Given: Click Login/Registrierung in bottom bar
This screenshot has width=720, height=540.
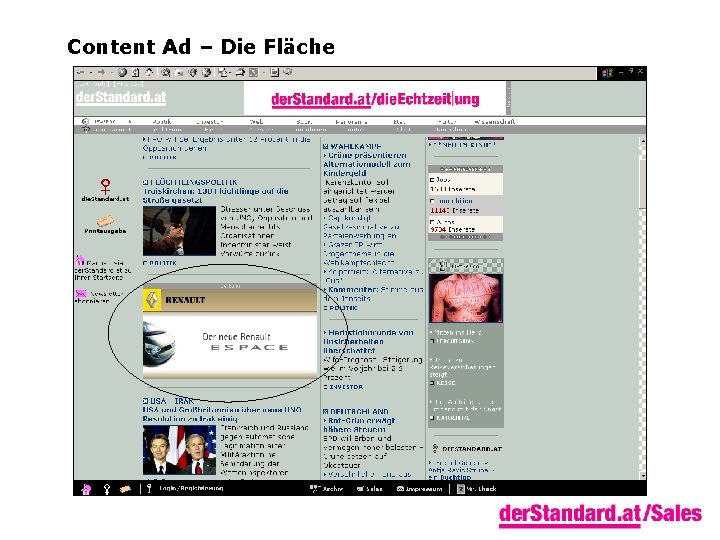Looking at the screenshot, I should tap(191, 488).
